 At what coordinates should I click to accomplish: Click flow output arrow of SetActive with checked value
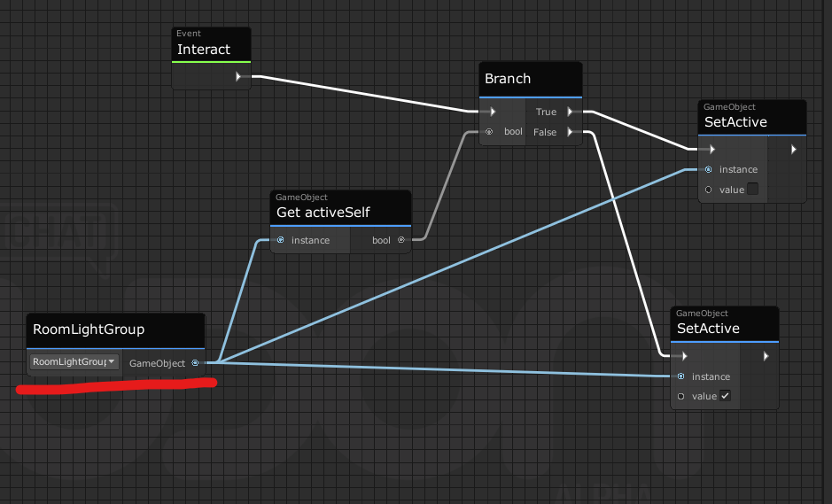[766, 356]
